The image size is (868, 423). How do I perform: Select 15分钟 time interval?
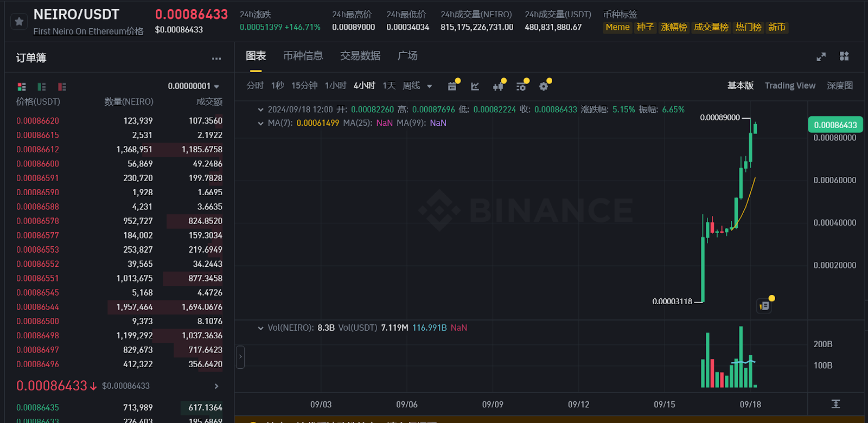coord(304,86)
